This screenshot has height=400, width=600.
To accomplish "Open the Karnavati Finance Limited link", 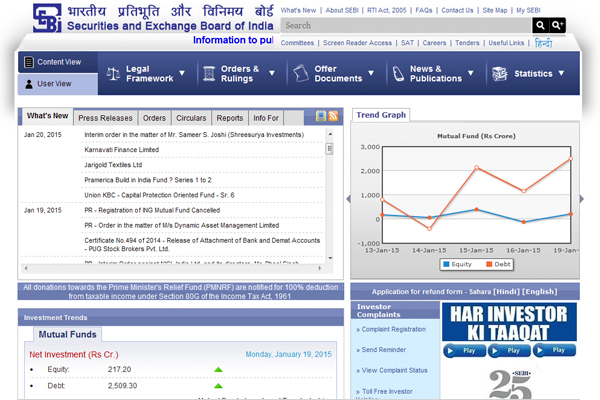I will pos(121,149).
